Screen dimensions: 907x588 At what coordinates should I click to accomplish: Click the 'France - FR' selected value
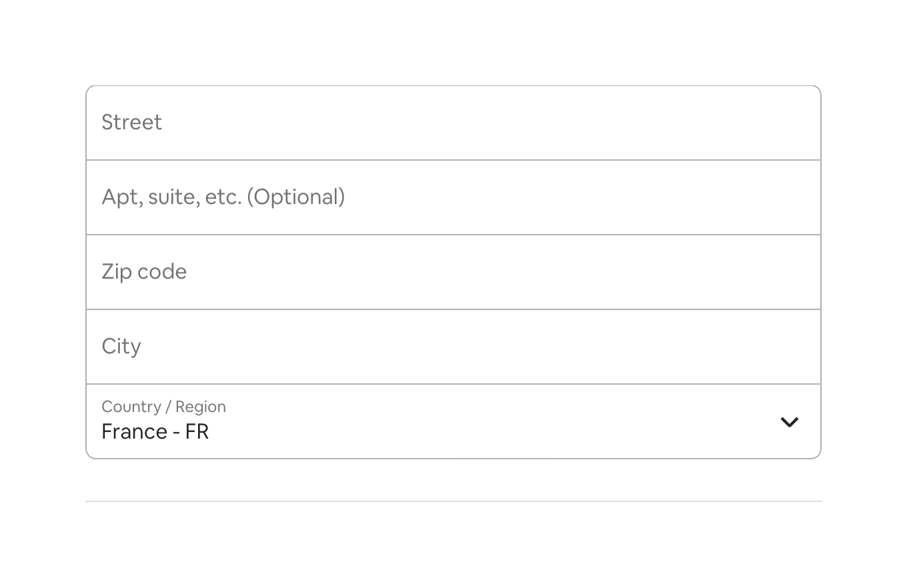[x=155, y=432]
